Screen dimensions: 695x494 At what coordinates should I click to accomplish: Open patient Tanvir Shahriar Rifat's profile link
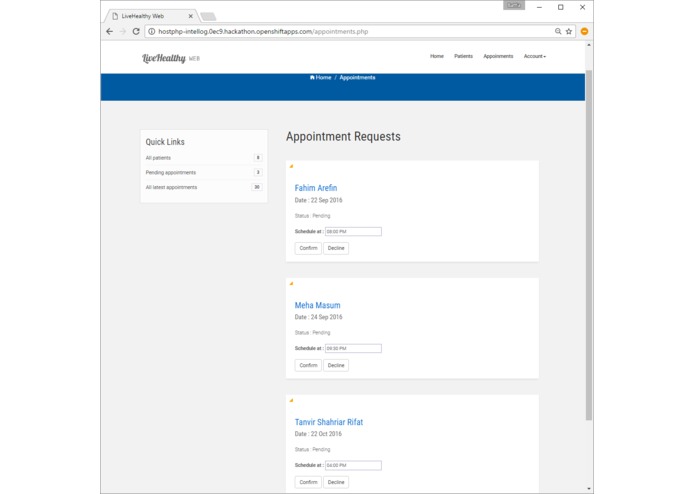(328, 422)
